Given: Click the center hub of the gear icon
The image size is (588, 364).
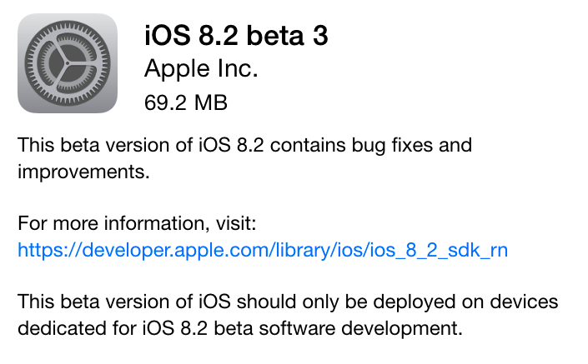Looking at the screenshot, I should (68, 63).
